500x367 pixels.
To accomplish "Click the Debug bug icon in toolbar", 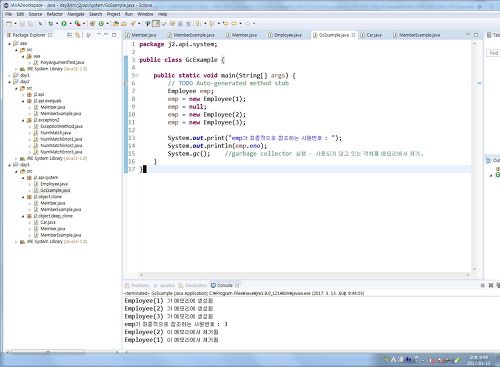I will click(50, 24).
